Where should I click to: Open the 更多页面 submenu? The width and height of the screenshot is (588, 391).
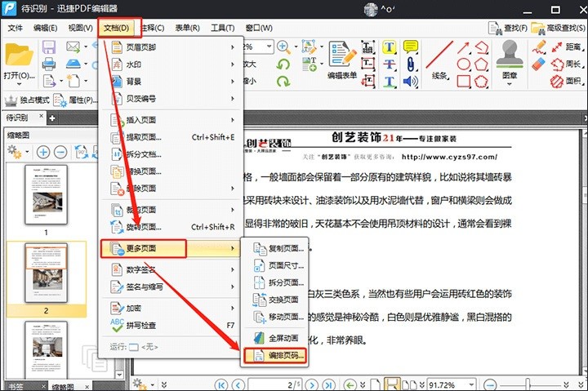[171, 248]
